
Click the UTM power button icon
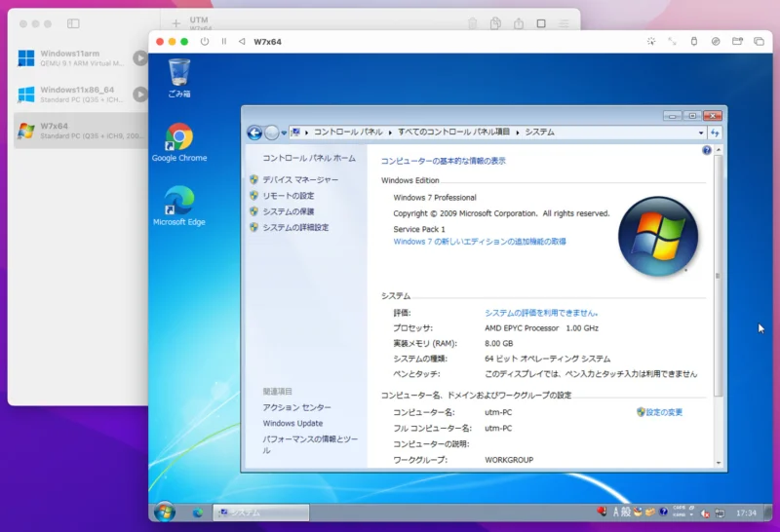pos(205,42)
